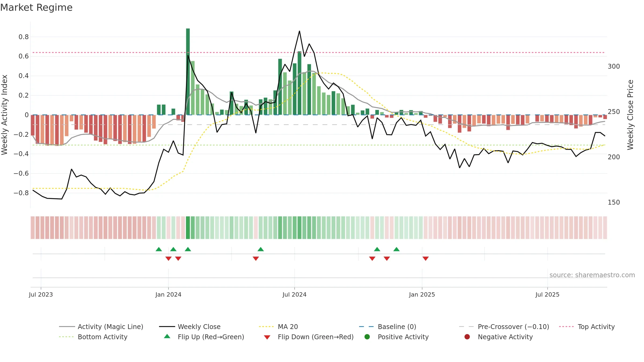Click the Jan 2024 axis label
This screenshot has height=362, width=644.
tap(168, 294)
